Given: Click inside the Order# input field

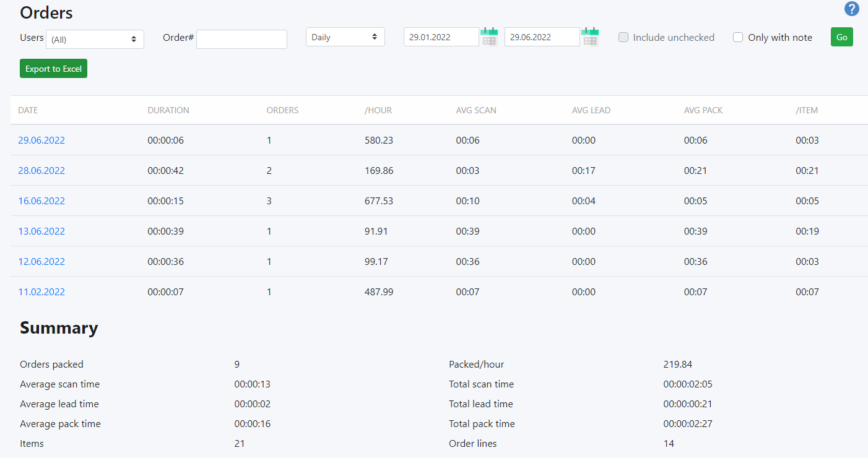Looking at the screenshot, I should pos(241,38).
